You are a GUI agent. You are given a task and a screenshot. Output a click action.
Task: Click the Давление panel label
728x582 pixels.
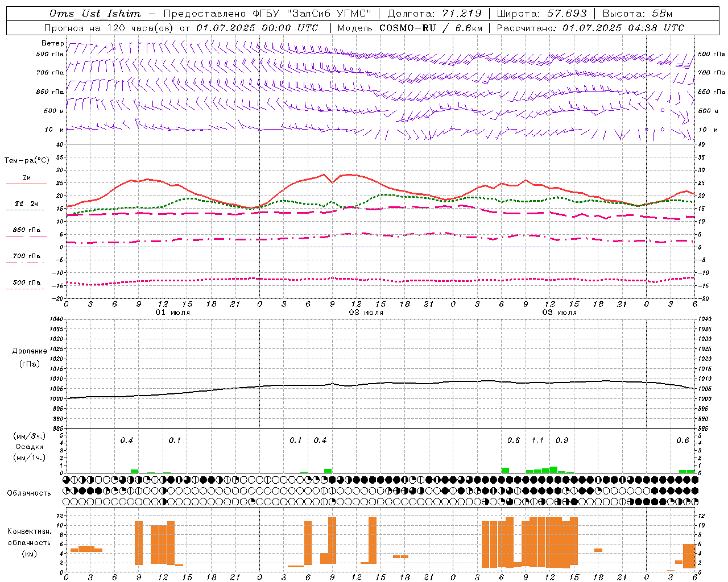point(29,351)
